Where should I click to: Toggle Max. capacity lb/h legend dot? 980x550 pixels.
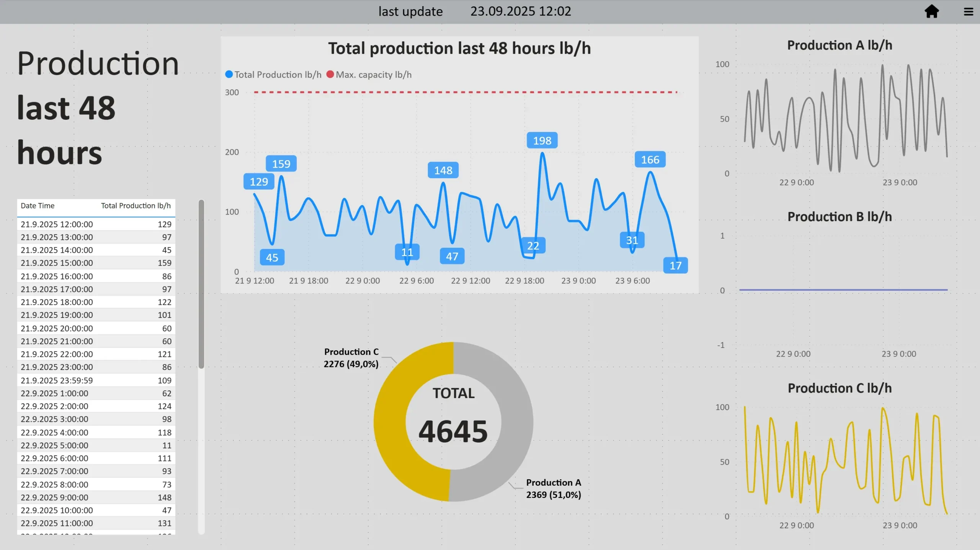click(x=330, y=74)
